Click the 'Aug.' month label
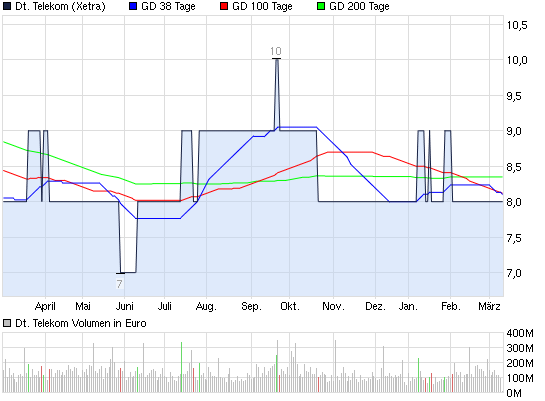 pyautogui.click(x=206, y=306)
